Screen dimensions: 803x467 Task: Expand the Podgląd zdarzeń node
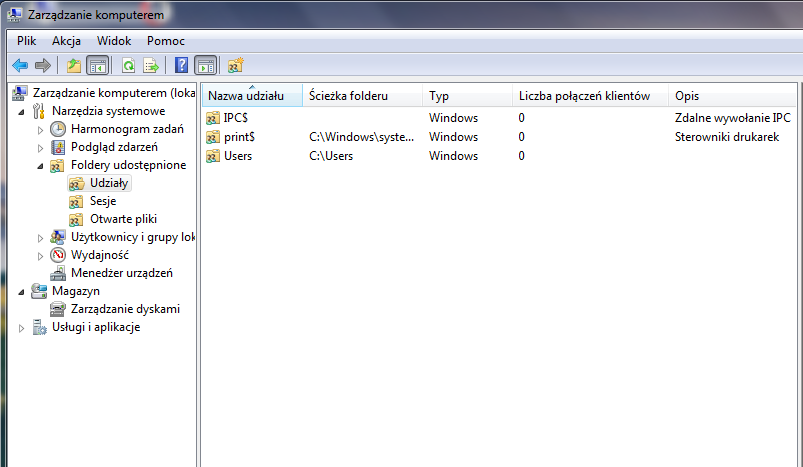[40, 148]
